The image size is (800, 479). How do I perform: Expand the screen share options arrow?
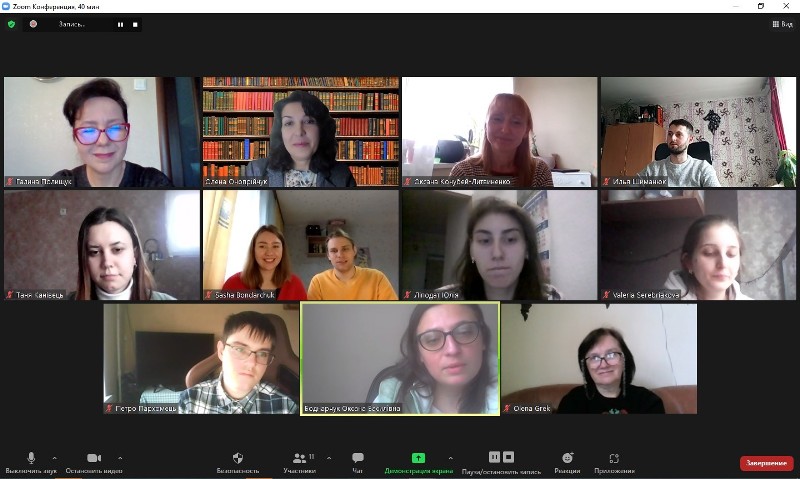click(x=451, y=458)
